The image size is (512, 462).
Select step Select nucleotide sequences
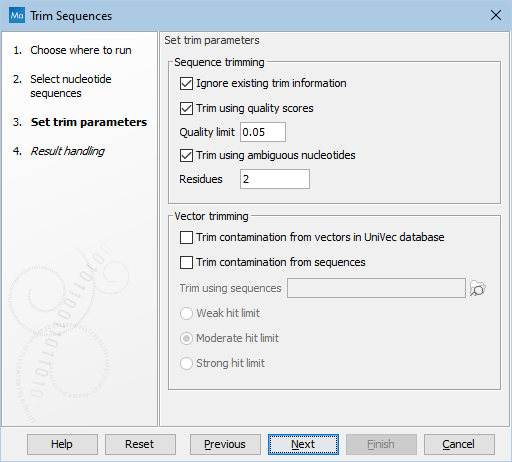pyautogui.click(x=71, y=86)
